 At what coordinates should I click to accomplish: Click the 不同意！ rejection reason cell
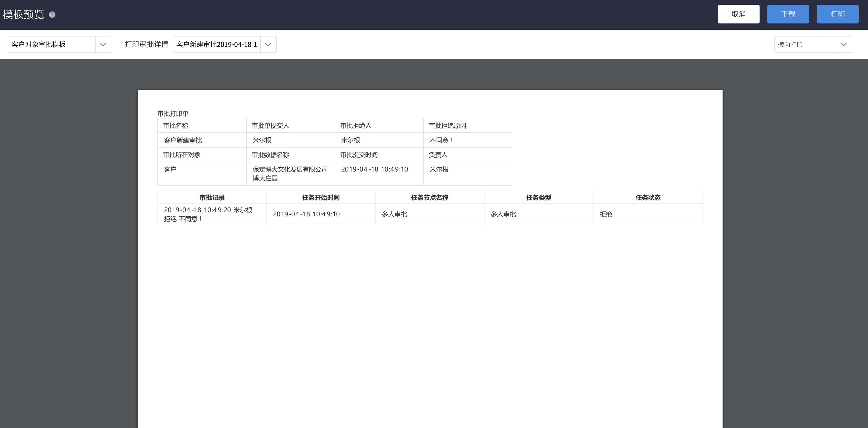468,140
